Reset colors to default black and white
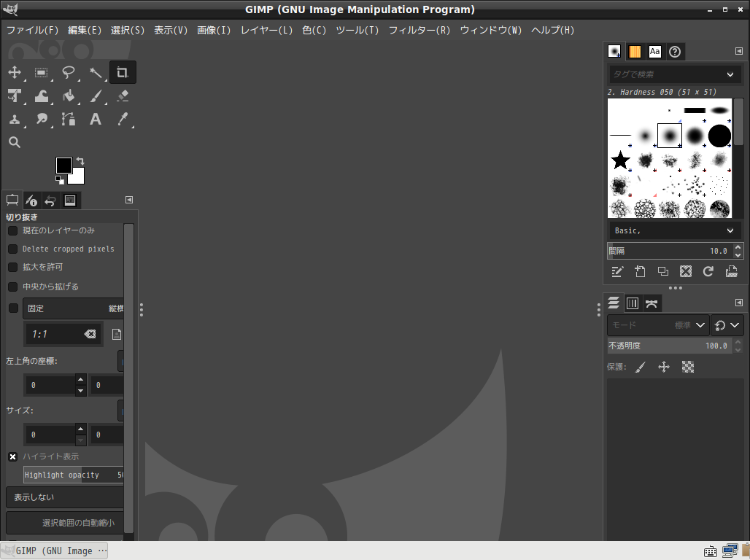The width and height of the screenshot is (750, 560). [59, 180]
